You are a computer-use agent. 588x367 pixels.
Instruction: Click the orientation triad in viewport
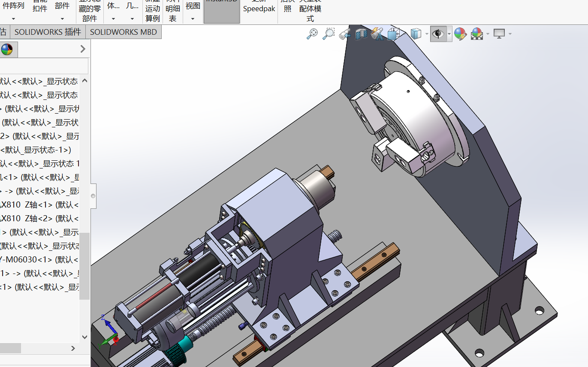pos(109,332)
